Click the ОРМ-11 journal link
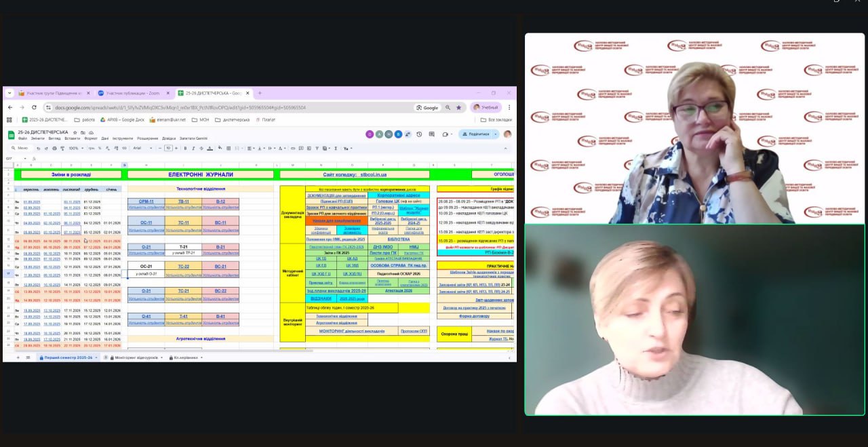868x447 pixels. tap(145, 201)
